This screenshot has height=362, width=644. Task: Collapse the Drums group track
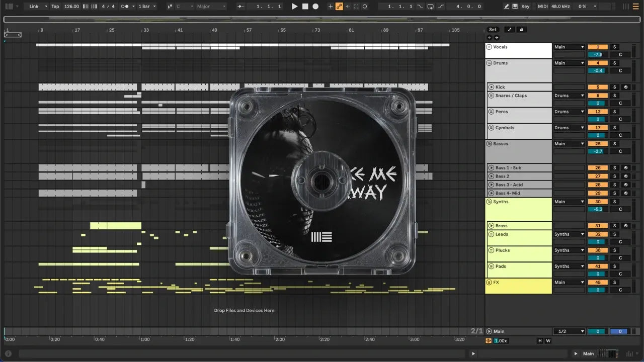[x=489, y=63]
